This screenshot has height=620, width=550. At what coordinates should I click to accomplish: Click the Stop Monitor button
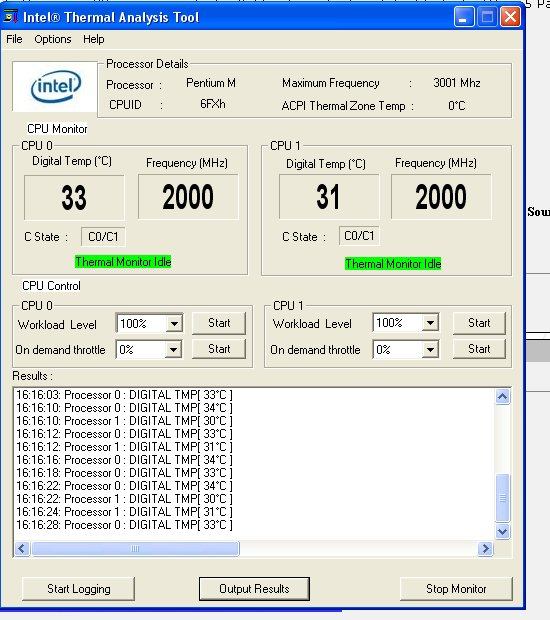pyautogui.click(x=456, y=589)
